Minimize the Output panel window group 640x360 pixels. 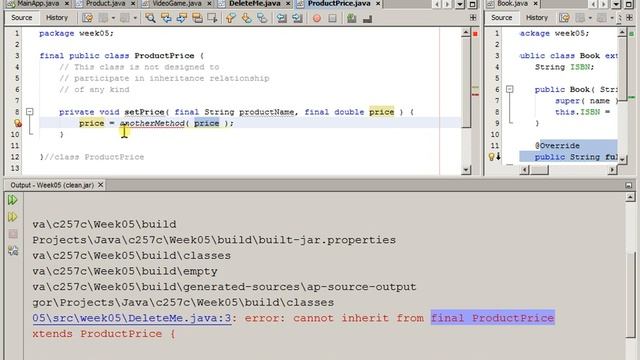pos(629,185)
